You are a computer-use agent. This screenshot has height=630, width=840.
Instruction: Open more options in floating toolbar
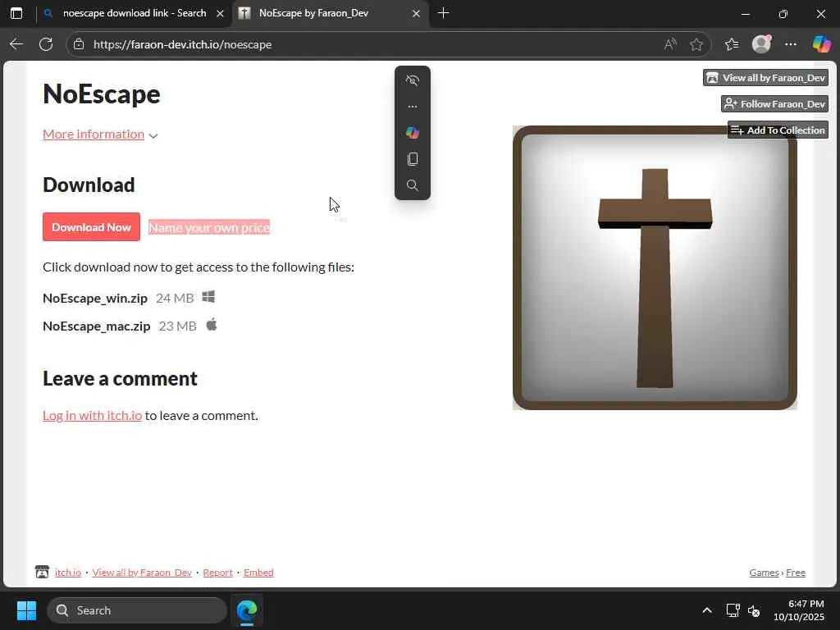click(x=413, y=107)
